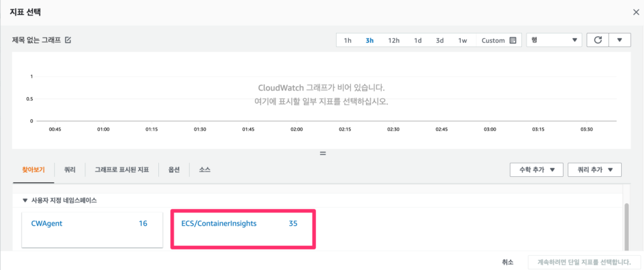Switch to the Query tab
Viewport: 644px width, 270px height.
point(70,169)
